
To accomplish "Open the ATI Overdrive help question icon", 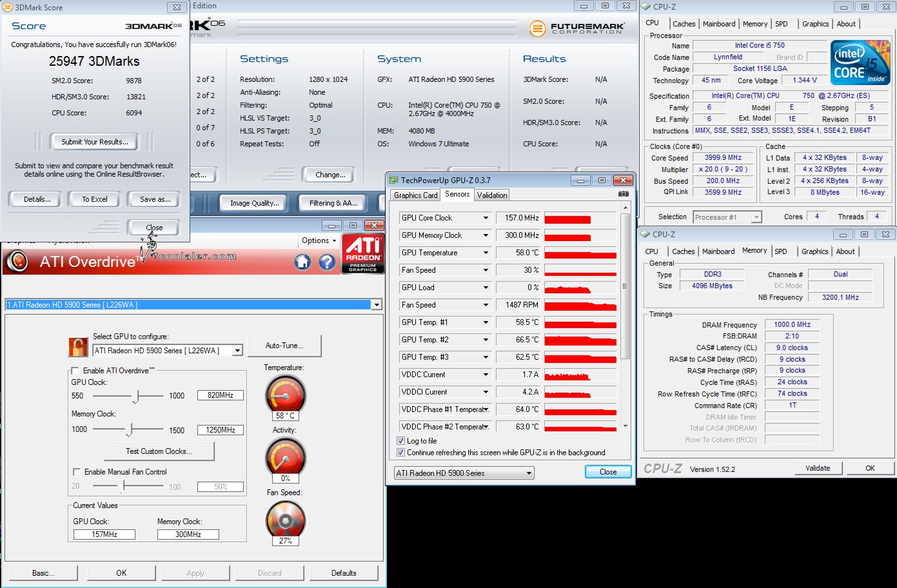I will click(327, 262).
